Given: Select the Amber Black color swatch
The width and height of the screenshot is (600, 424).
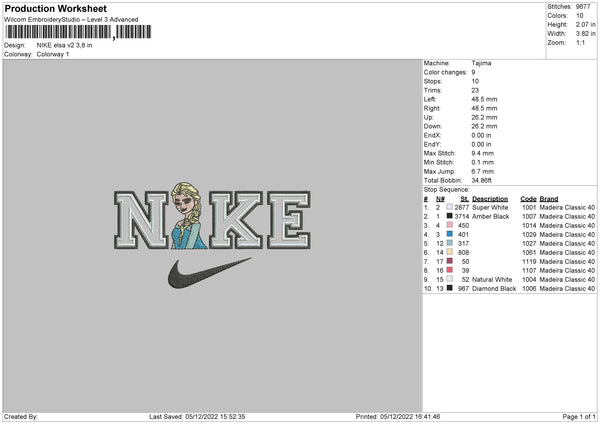Looking at the screenshot, I should click(x=450, y=216).
